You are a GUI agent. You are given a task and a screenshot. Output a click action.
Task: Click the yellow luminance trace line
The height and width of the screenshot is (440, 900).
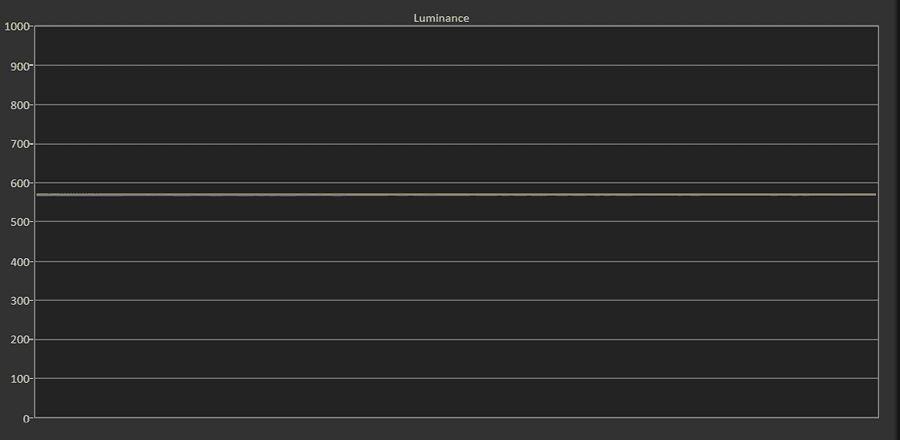456,194
